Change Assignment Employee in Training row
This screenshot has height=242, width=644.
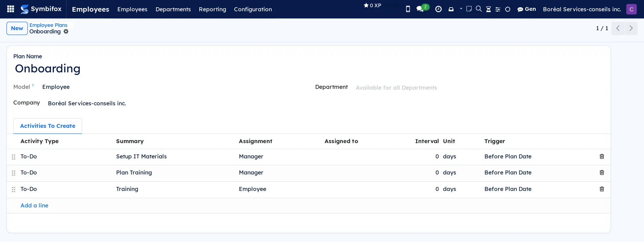pyautogui.click(x=252, y=189)
